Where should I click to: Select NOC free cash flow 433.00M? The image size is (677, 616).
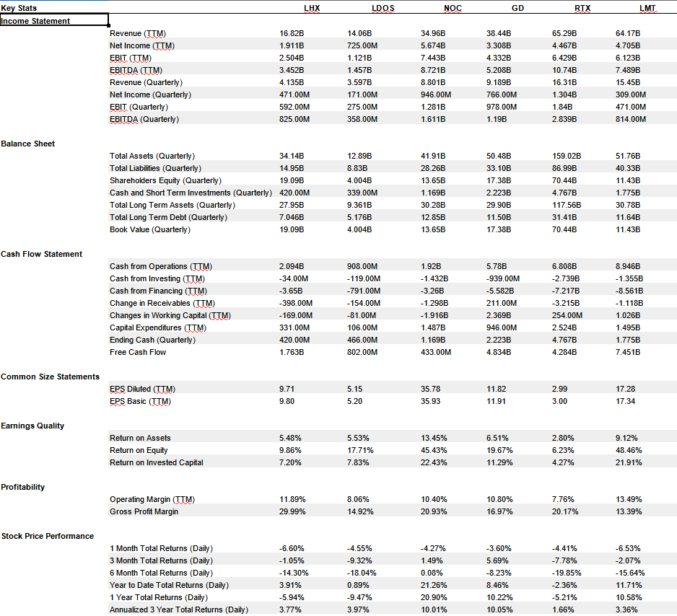(x=436, y=352)
